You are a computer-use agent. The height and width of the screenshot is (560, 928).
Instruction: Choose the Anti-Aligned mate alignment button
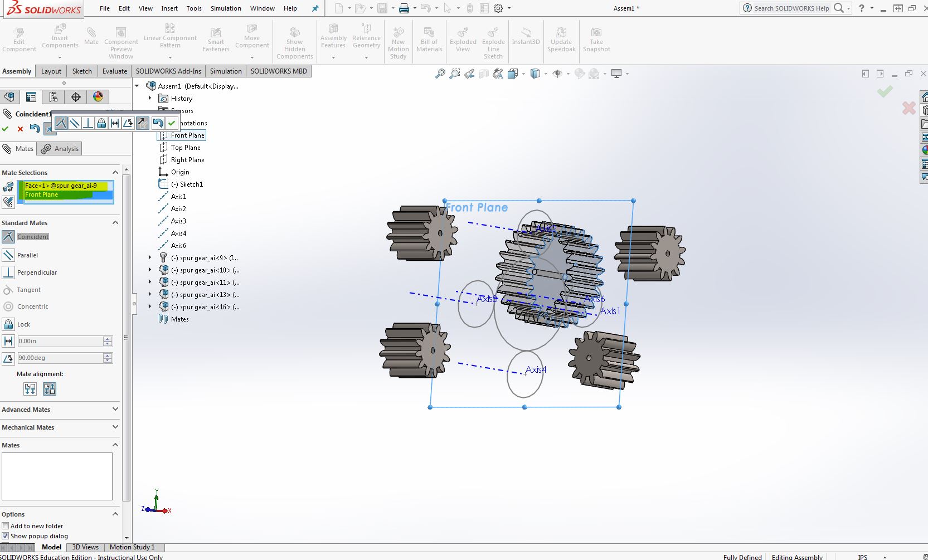coord(50,389)
